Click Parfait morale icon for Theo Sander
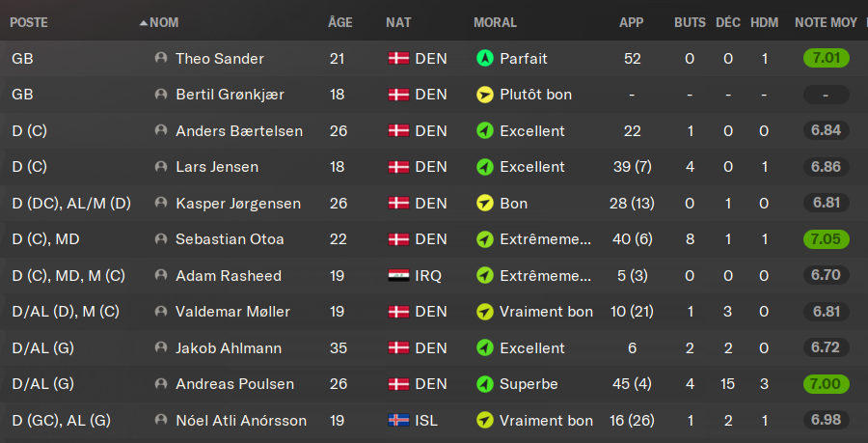The image size is (868, 443). [x=484, y=59]
